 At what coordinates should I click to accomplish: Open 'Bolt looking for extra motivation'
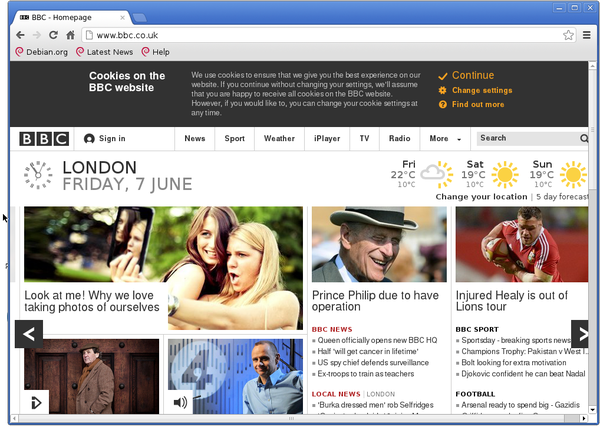click(514, 362)
